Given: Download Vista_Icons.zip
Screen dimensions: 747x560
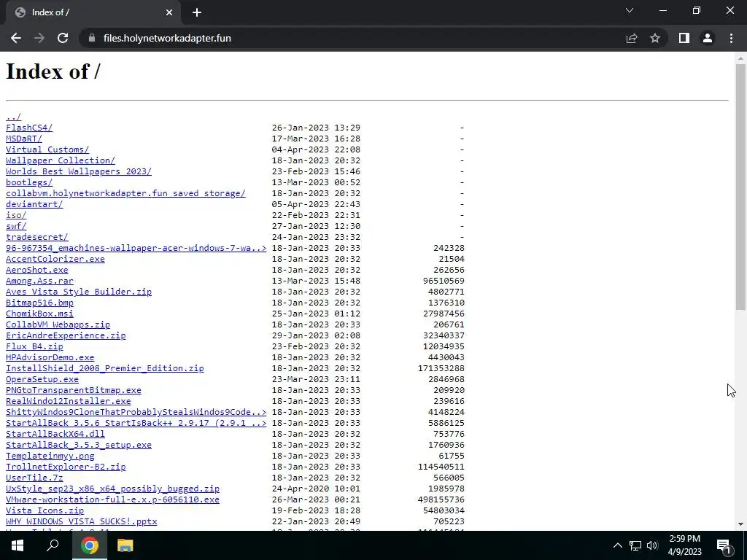Looking at the screenshot, I should (x=44, y=511).
